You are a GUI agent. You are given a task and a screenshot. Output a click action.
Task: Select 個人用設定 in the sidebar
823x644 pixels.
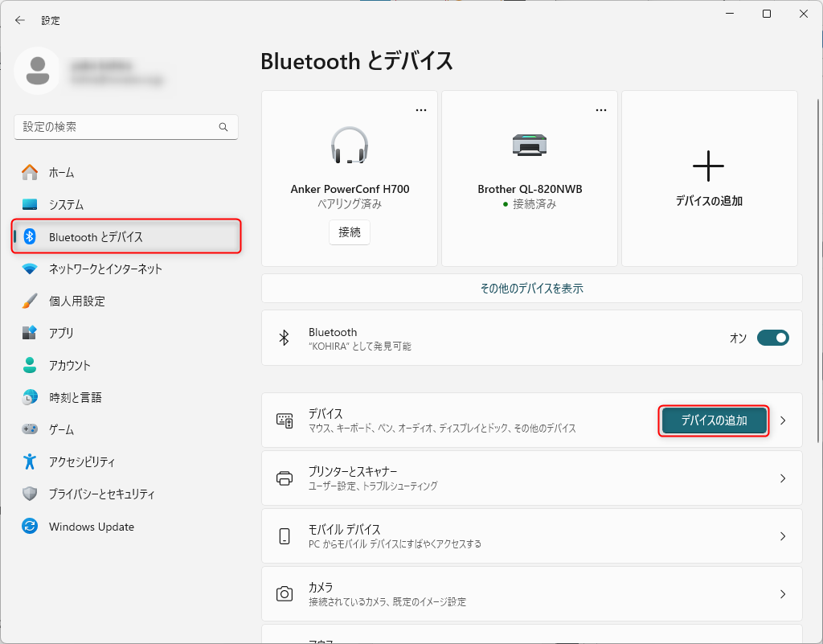coord(126,301)
